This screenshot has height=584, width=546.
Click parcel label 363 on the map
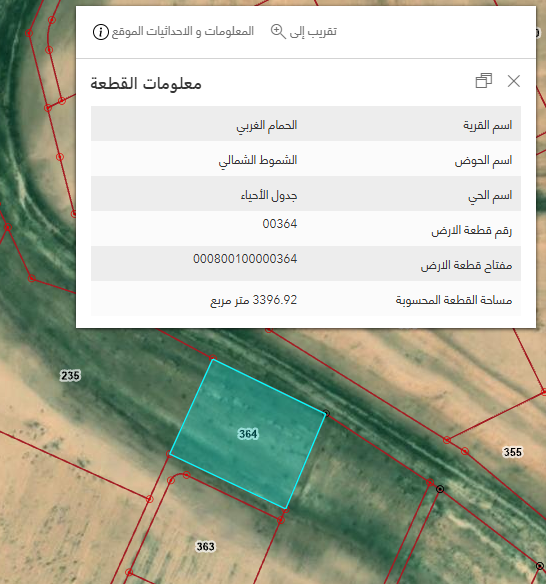click(x=206, y=546)
